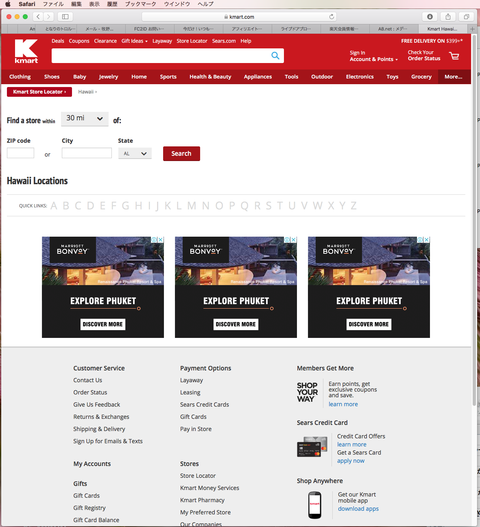The height and width of the screenshot is (527, 480).
Task: Open the Coupons link
Action: click(79, 41)
